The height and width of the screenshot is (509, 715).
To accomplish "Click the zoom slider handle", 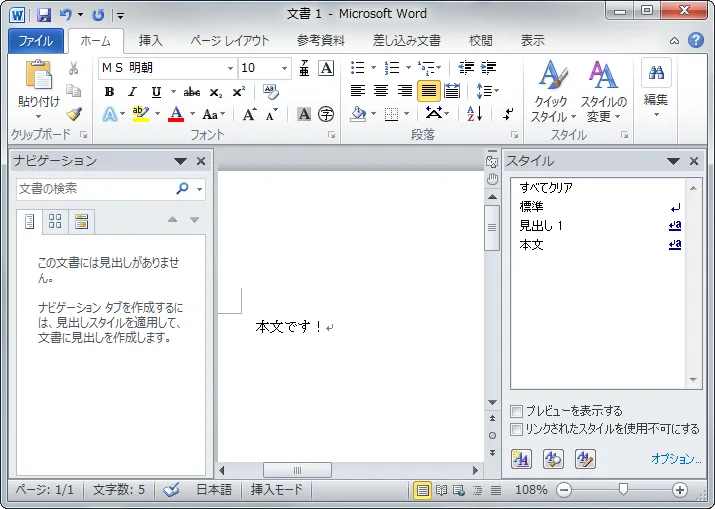I will [623, 490].
